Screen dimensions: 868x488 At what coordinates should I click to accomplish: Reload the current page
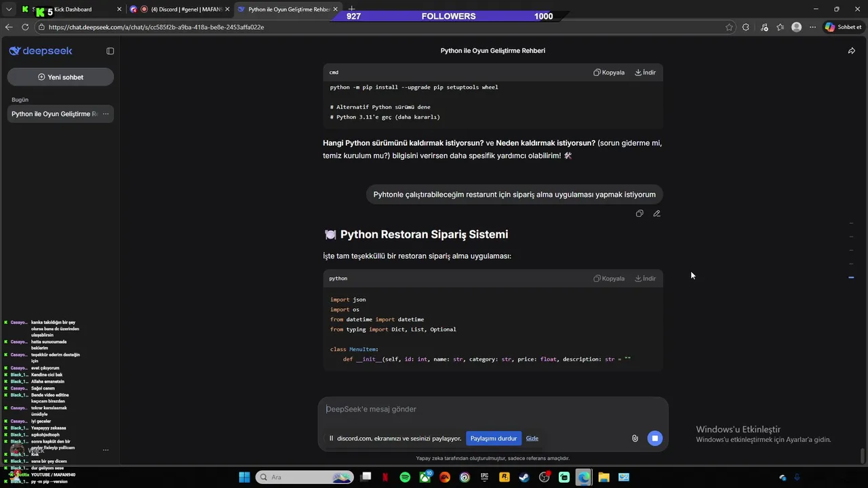tap(25, 27)
